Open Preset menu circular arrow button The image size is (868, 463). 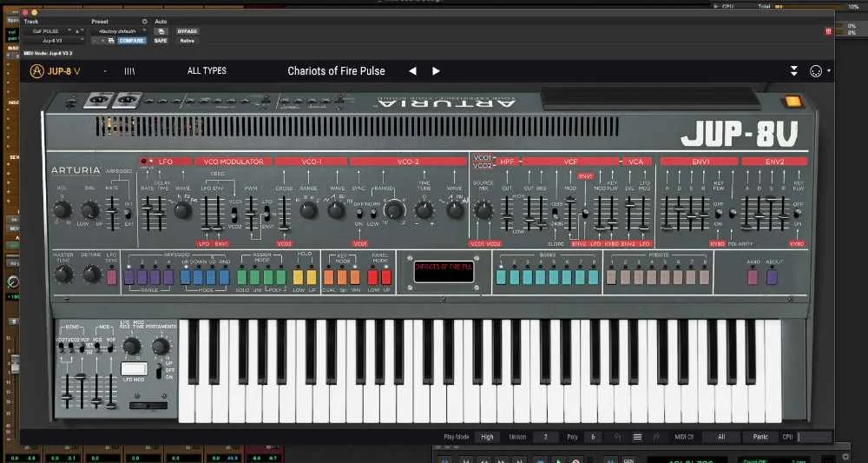point(144,22)
